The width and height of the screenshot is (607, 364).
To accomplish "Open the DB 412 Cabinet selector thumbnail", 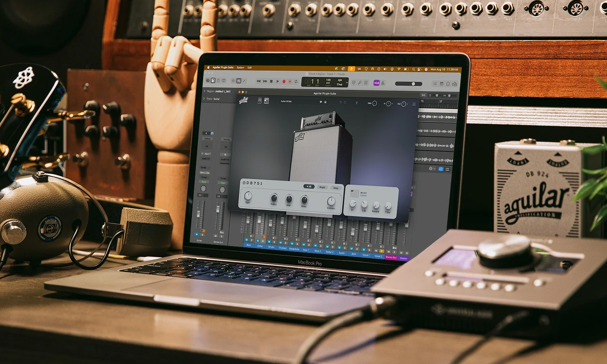I will (354, 193).
